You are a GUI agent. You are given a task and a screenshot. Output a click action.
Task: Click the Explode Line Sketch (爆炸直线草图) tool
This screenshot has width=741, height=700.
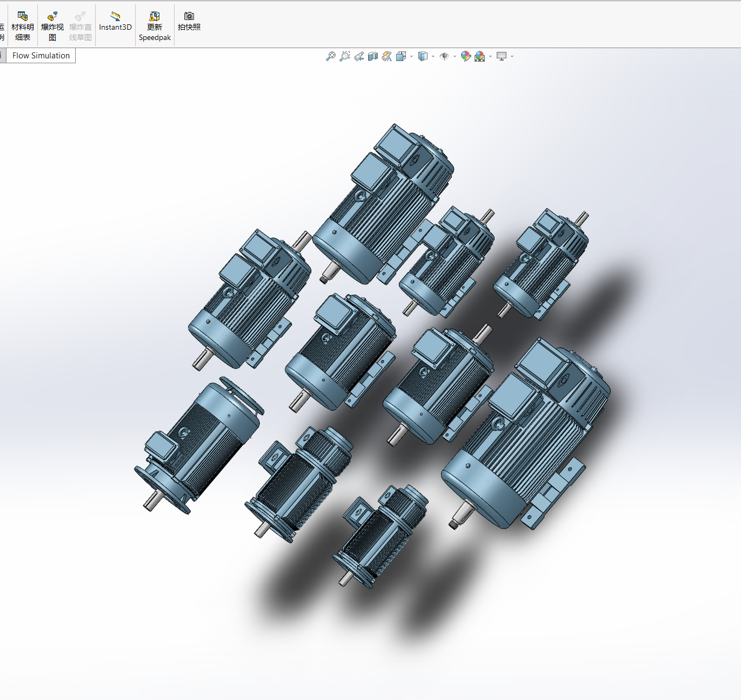[x=81, y=26]
